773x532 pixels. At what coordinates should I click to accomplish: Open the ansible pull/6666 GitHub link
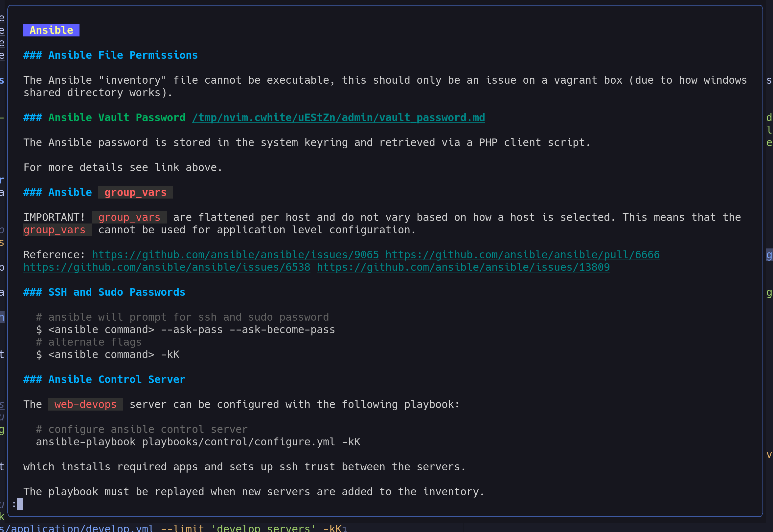pyautogui.click(x=522, y=255)
